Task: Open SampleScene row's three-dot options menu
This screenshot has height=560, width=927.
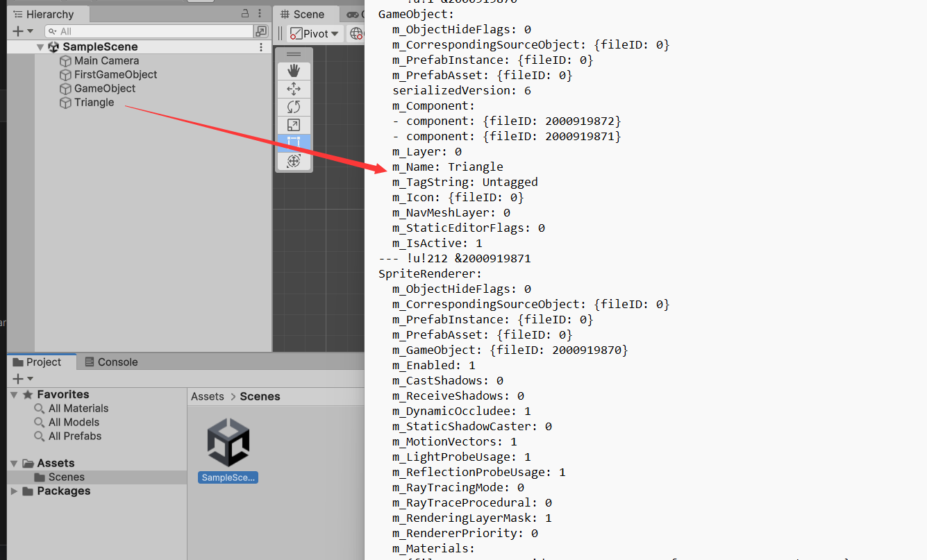Action: 261,47
